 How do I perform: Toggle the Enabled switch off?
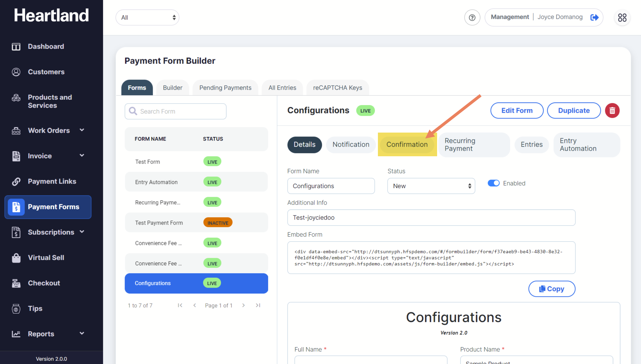[x=493, y=183]
